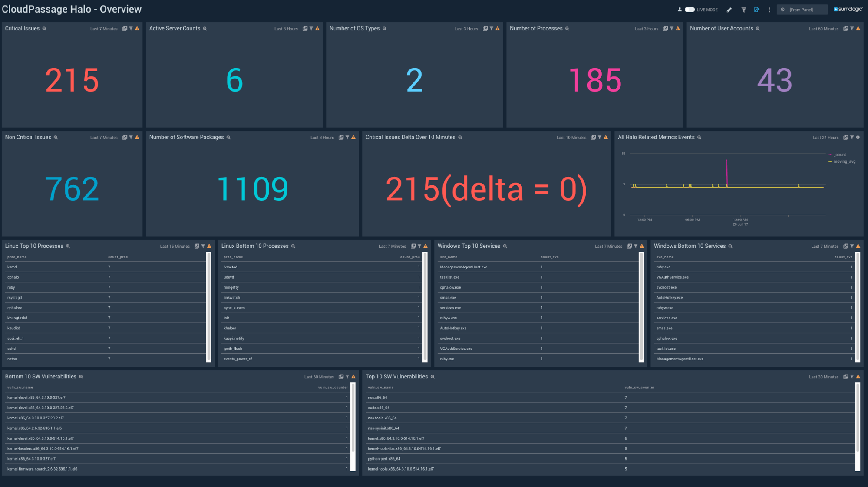Sort by vuln_sw_name in Top 10 SW Vulnerabilities

point(380,388)
